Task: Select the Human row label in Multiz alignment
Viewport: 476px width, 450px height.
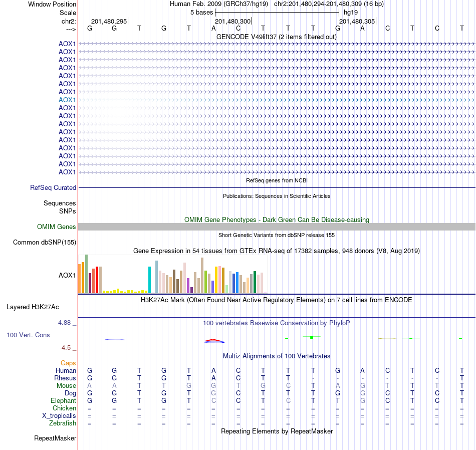Action: point(66,371)
